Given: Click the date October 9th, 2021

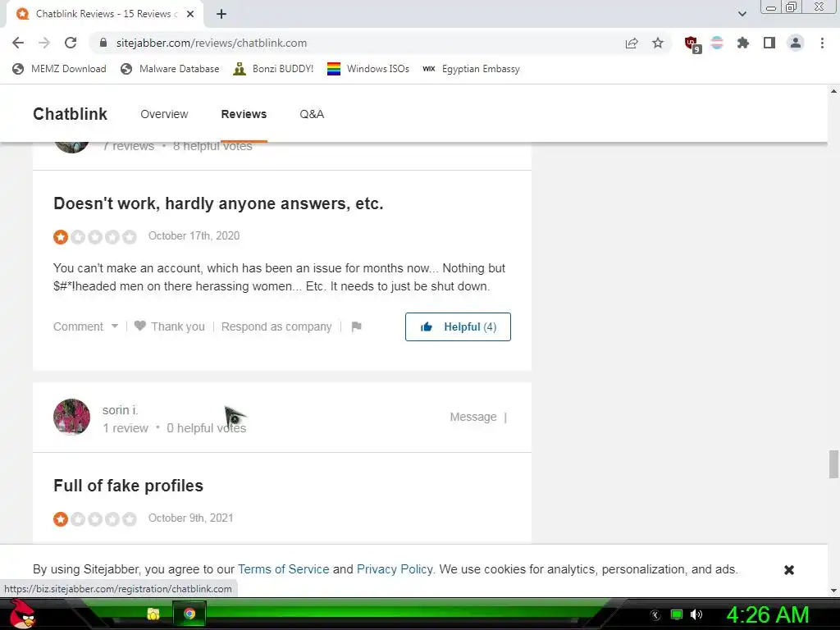Looking at the screenshot, I should click(x=190, y=518).
